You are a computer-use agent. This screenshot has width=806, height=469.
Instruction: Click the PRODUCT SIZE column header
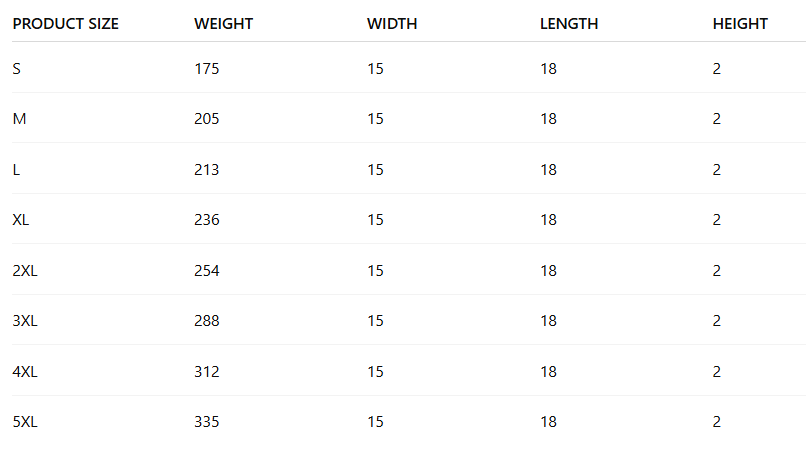click(65, 24)
